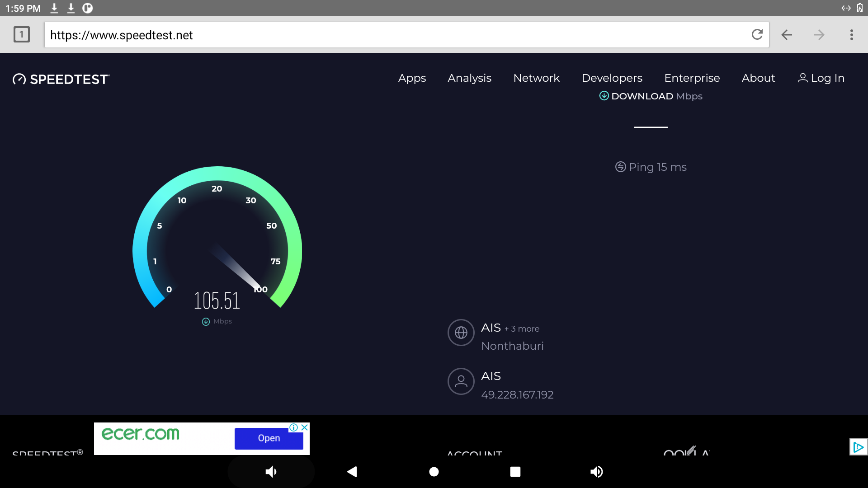Open the browser tab switcher showing 1 tab
The height and width of the screenshot is (488, 868).
point(21,34)
